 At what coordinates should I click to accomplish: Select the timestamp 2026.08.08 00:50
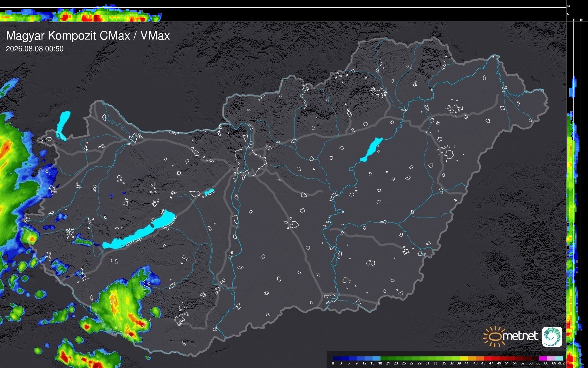(35, 49)
